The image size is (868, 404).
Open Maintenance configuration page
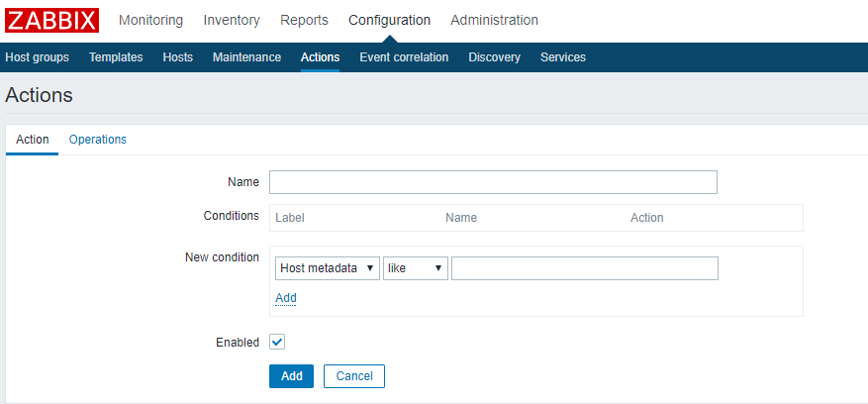point(246,57)
